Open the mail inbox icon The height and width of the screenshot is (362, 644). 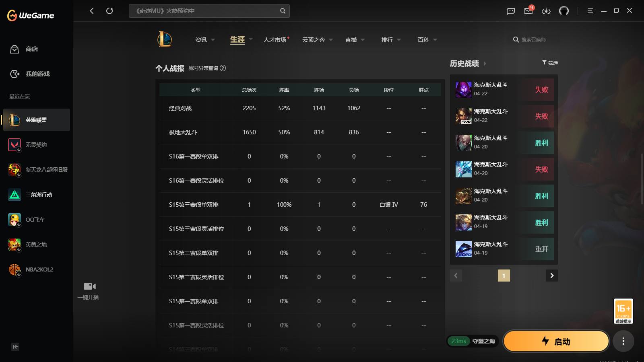pyautogui.click(x=528, y=11)
